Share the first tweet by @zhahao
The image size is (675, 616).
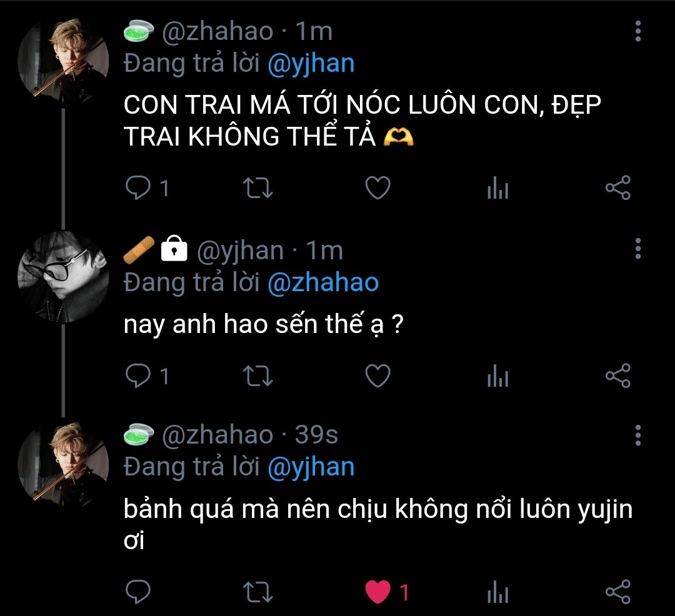point(618,187)
